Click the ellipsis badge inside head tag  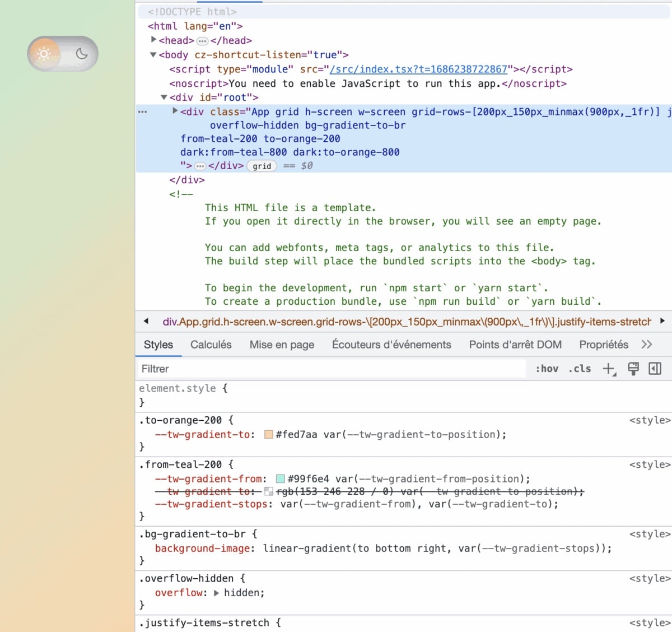202,41
